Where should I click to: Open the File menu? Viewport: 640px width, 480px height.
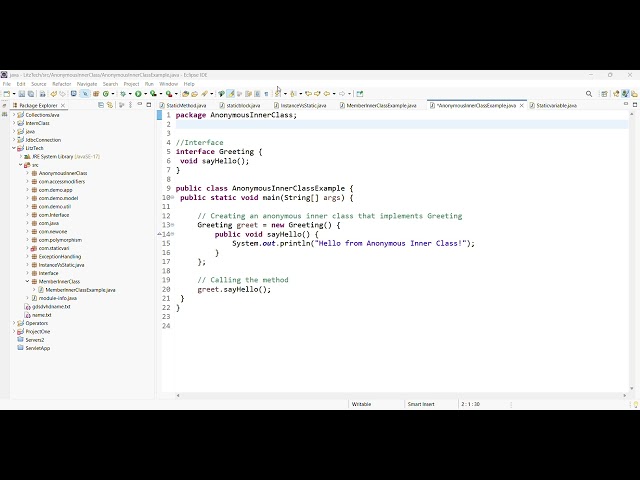click(x=7, y=84)
